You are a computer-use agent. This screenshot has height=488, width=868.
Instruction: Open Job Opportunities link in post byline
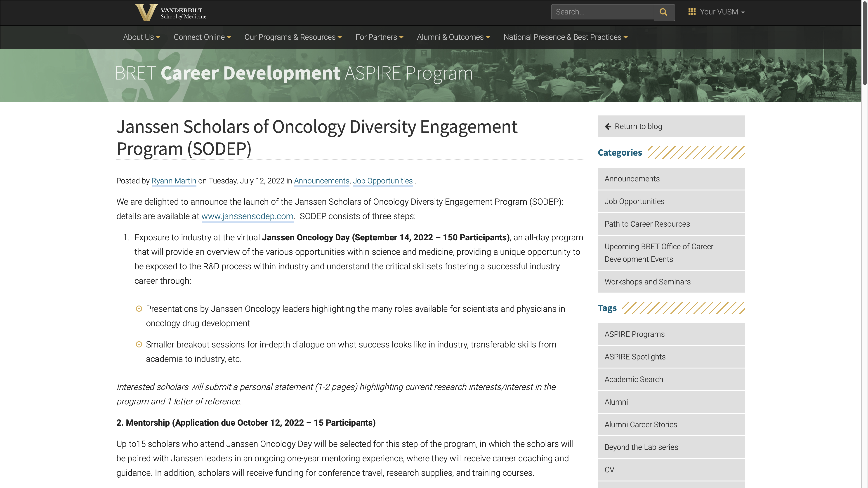pos(383,181)
